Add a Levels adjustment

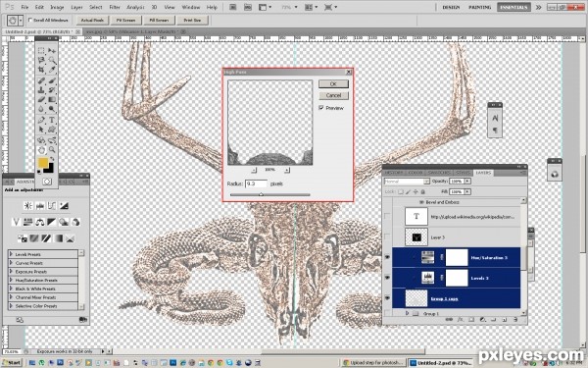click(x=40, y=205)
